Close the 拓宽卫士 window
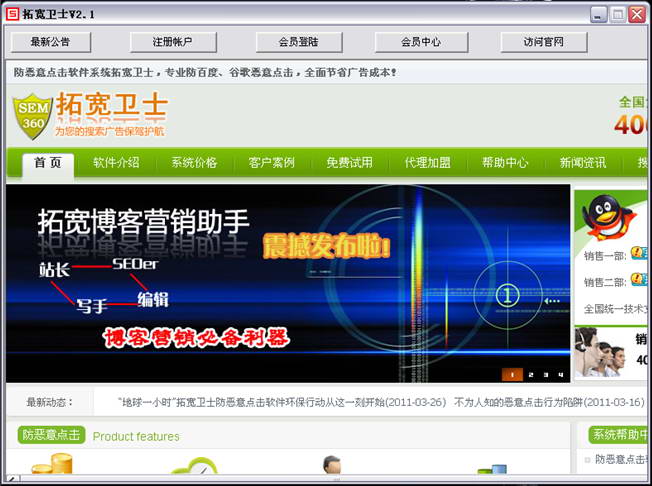Screen dimensions: 652x486 pos(637,15)
